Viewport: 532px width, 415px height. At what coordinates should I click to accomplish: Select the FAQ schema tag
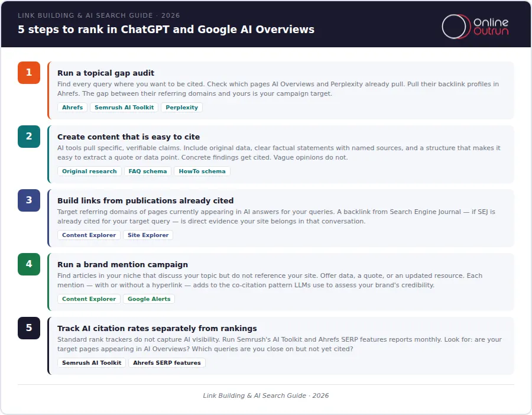[148, 171]
